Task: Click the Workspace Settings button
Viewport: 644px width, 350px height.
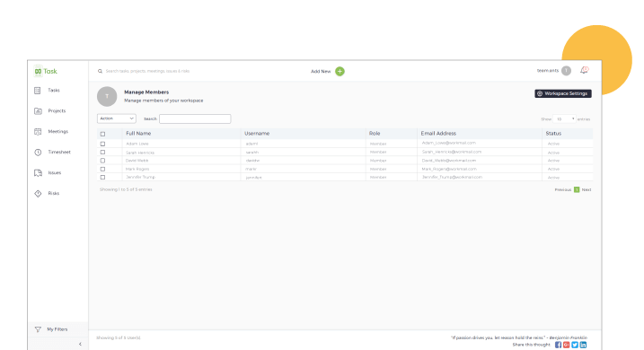Action: 562,93
